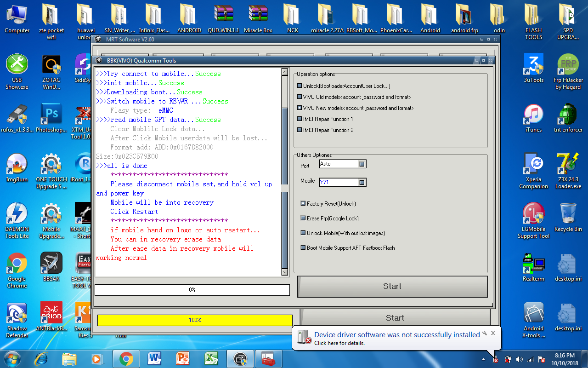Open Excel from the taskbar
This screenshot has width=588, height=368.
(211, 358)
